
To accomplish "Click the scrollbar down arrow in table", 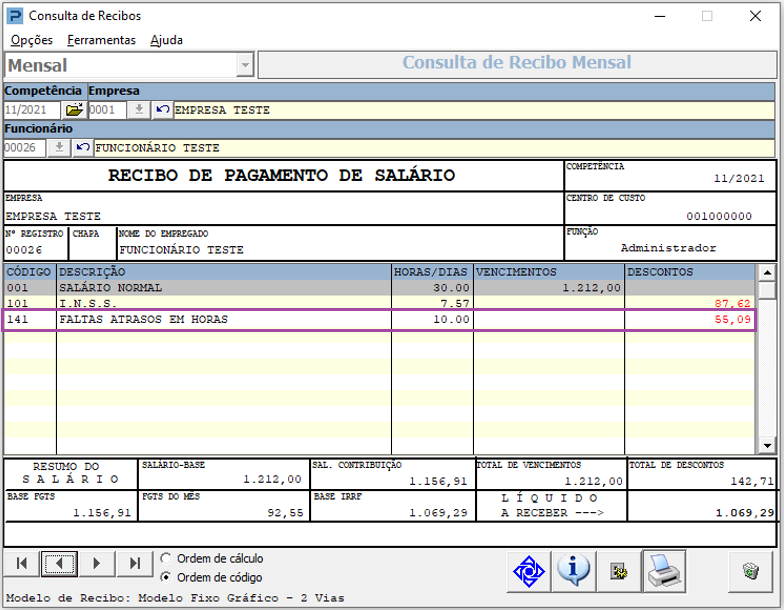I will coord(766,445).
